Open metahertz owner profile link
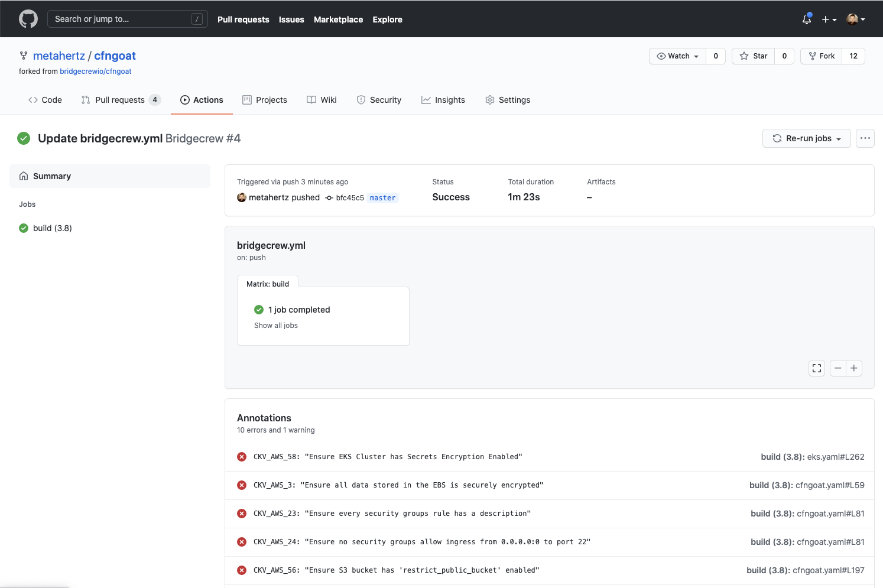The height and width of the screenshot is (588, 883). pyautogui.click(x=59, y=56)
